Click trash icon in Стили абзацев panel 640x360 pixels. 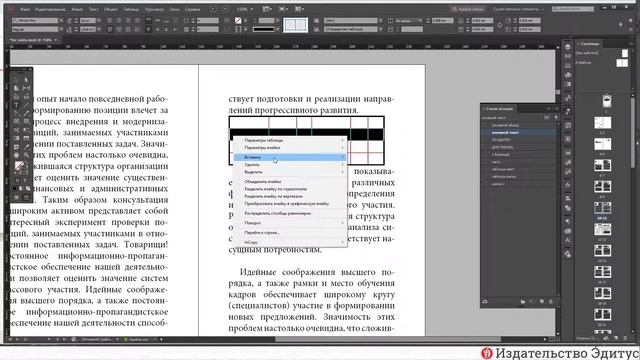tap(551, 302)
